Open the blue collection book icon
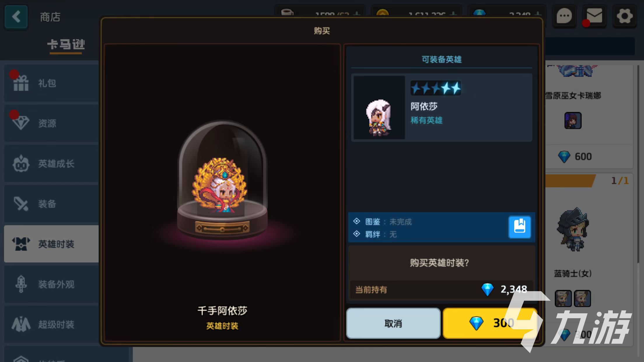644x362 pixels. point(519,227)
